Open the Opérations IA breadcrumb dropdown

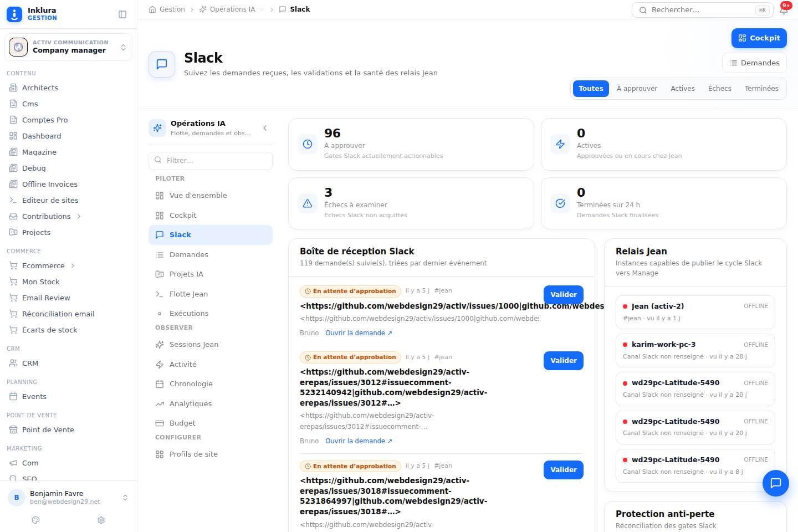pos(262,9)
